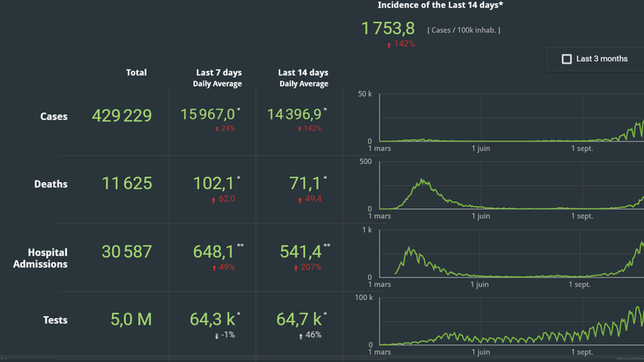This screenshot has height=362, width=644.
Task: Select the Deaths row label
Action: point(51,184)
